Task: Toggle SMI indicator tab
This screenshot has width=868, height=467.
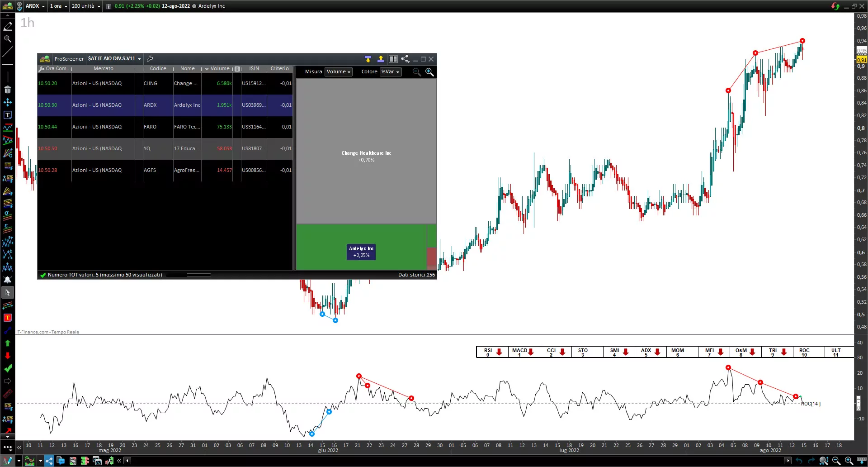Action: tap(619, 352)
